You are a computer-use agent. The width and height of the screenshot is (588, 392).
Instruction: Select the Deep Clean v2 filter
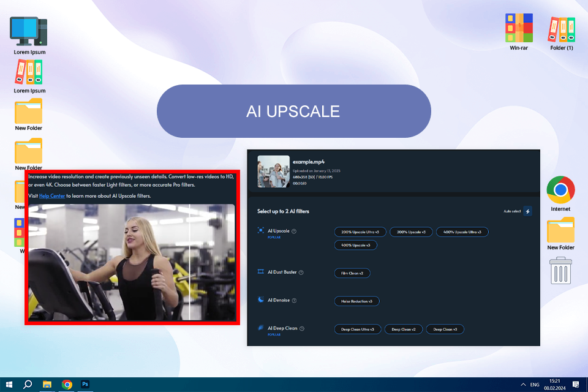pos(404,330)
